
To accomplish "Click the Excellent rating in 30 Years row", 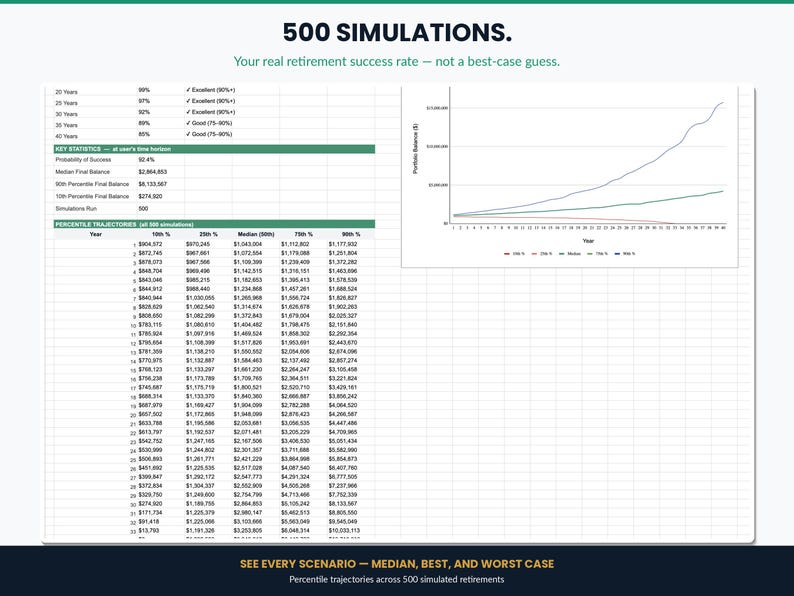I will tap(211, 112).
